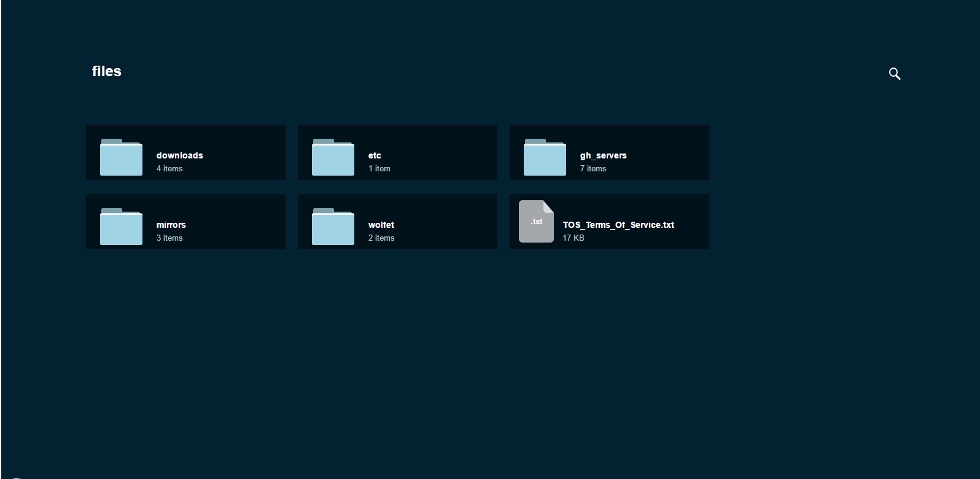This screenshot has width=980, height=479.
Task: Click the wolfet folder icon
Action: 333,227
